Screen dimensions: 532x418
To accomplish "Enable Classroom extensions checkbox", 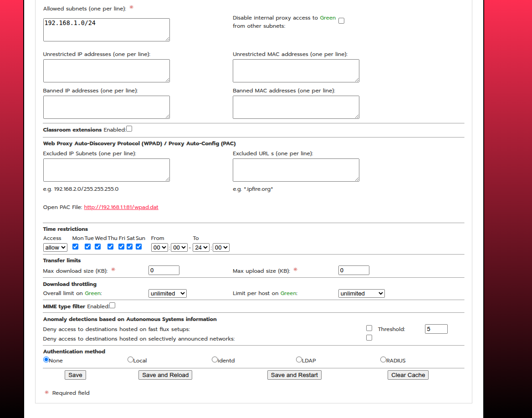I will 129,129.
